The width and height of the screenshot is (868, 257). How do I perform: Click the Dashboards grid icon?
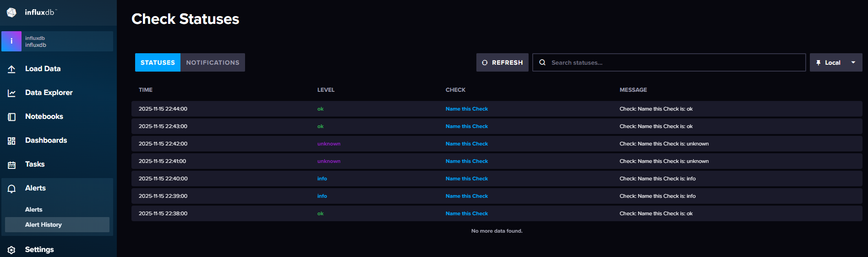(x=12, y=141)
